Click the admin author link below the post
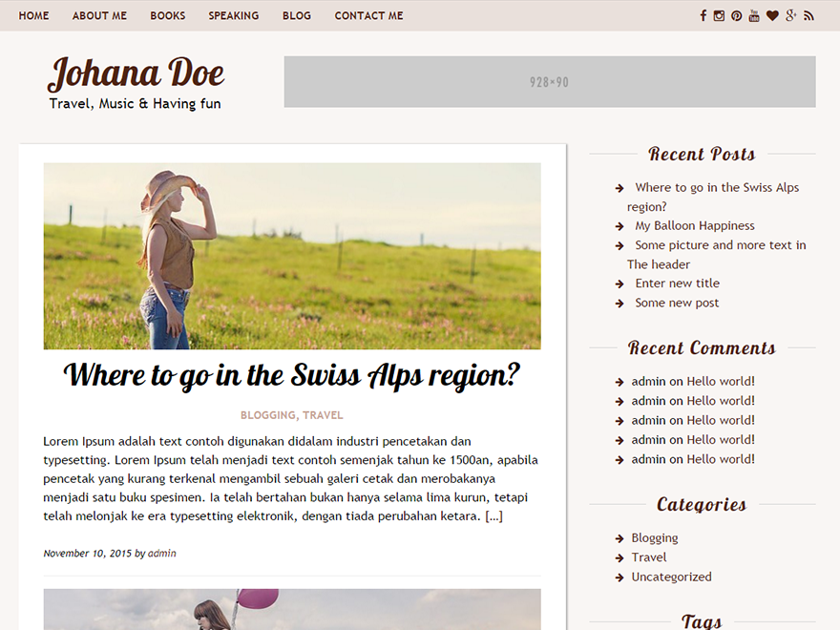The width and height of the screenshot is (840, 630). (x=161, y=553)
